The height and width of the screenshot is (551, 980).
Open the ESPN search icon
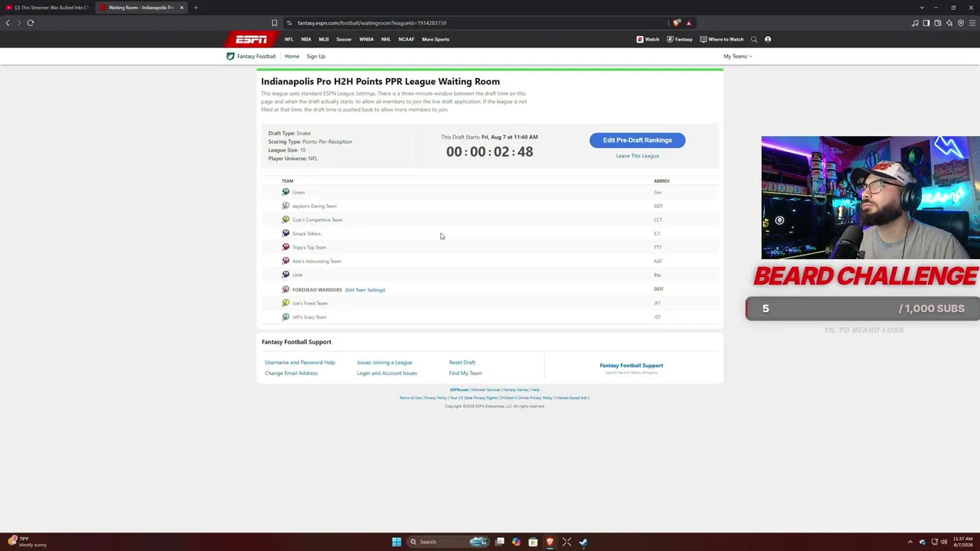pyautogui.click(x=754, y=39)
